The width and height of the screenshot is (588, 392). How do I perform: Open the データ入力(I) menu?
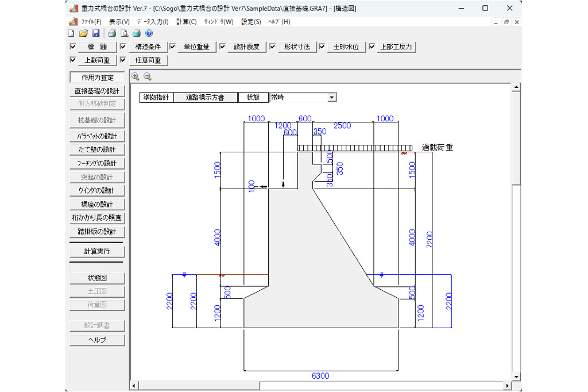153,22
